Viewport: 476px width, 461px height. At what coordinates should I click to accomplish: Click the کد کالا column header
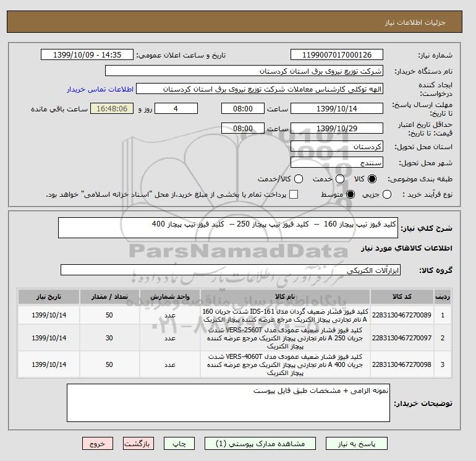pyautogui.click(x=402, y=296)
